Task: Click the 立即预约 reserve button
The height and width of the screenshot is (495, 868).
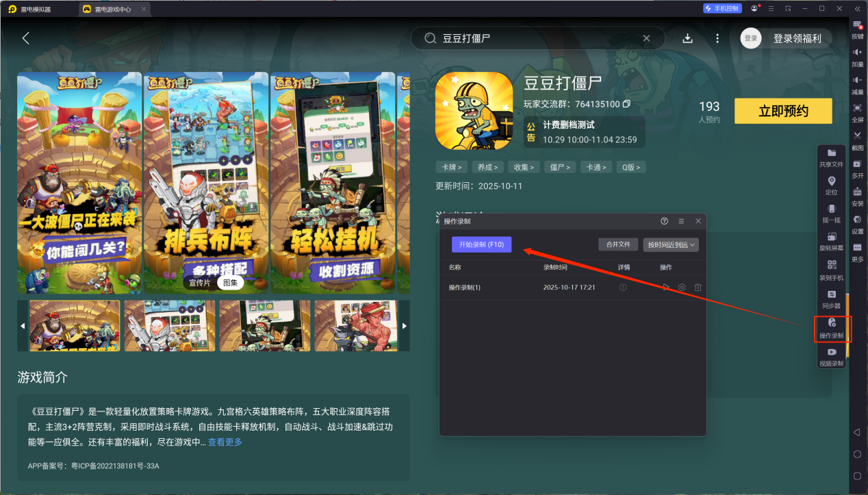Action: [x=783, y=111]
